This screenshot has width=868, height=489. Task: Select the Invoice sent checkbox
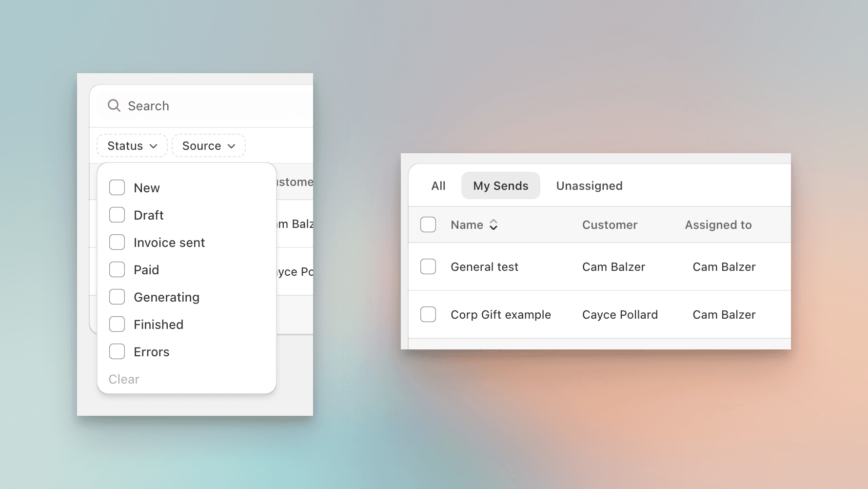pyautogui.click(x=117, y=242)
